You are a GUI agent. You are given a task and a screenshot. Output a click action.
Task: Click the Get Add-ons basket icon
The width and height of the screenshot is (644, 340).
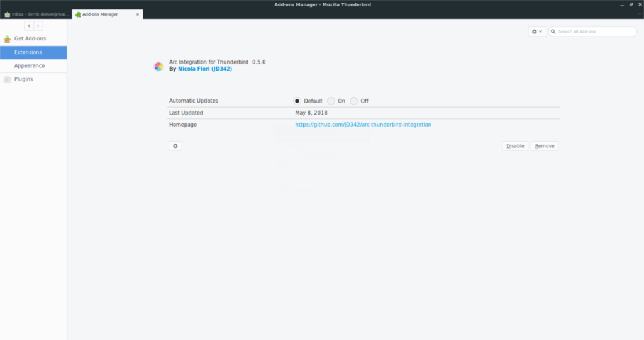pos(8,39)
